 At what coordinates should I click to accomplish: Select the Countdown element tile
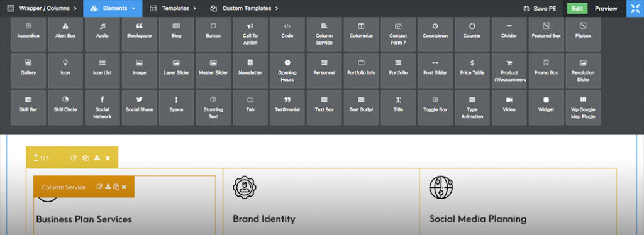(x=435, y=35)
